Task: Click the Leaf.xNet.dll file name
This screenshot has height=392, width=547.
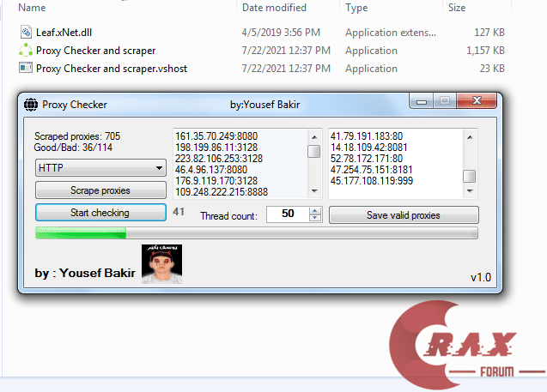Action: click(64, 33)
